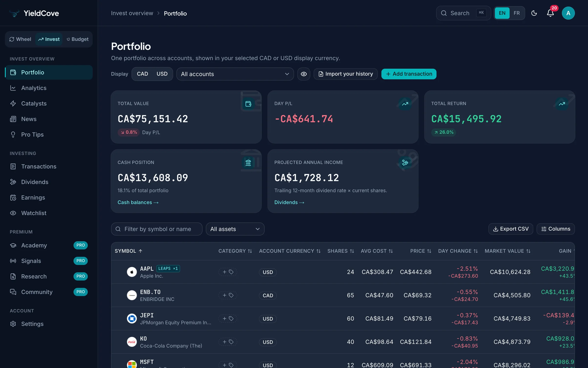The width and height of the screenshot is (588, 368).
Task: Open Settings in the sidebar
Action: (49, 324)
